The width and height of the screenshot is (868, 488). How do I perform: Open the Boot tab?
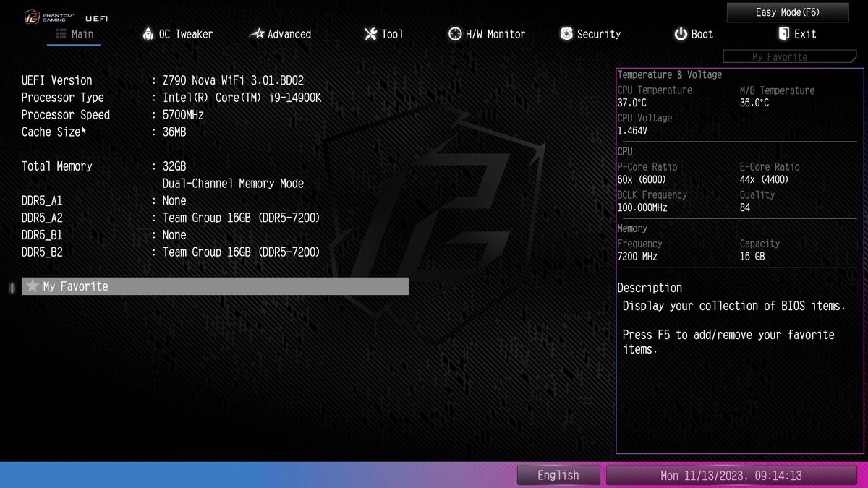pos(694,34)
